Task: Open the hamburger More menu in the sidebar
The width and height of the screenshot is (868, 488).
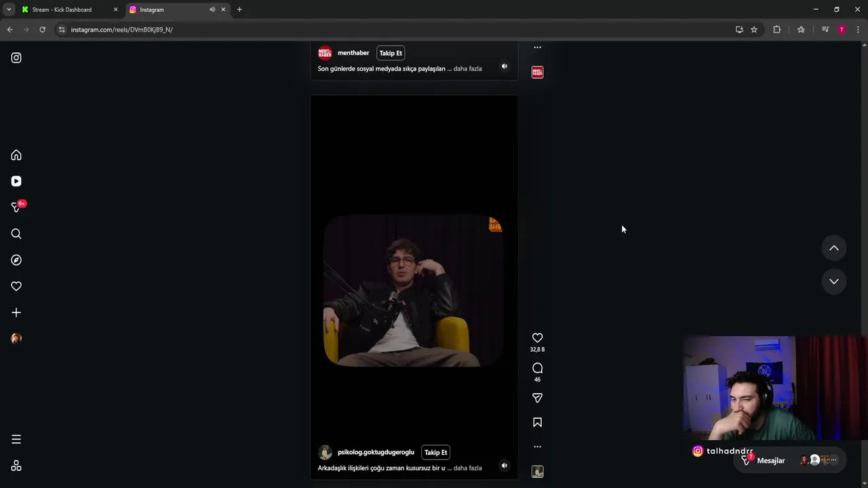Action: [16, 439]
